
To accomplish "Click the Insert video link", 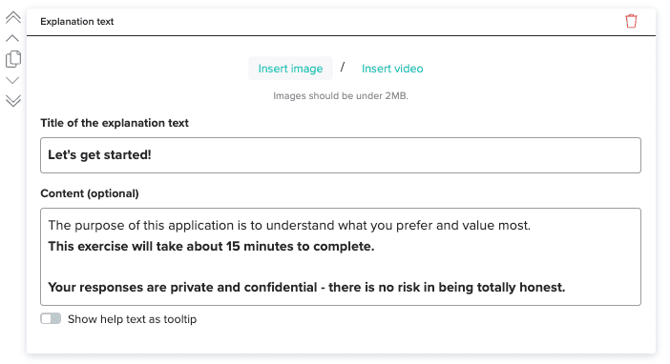I will tap(392, 68).
